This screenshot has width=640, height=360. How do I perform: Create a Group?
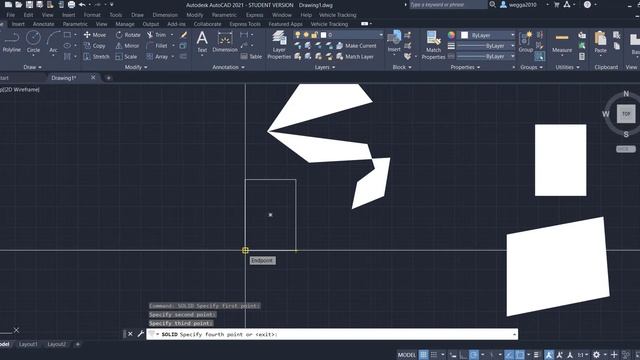tap(525, 42)
